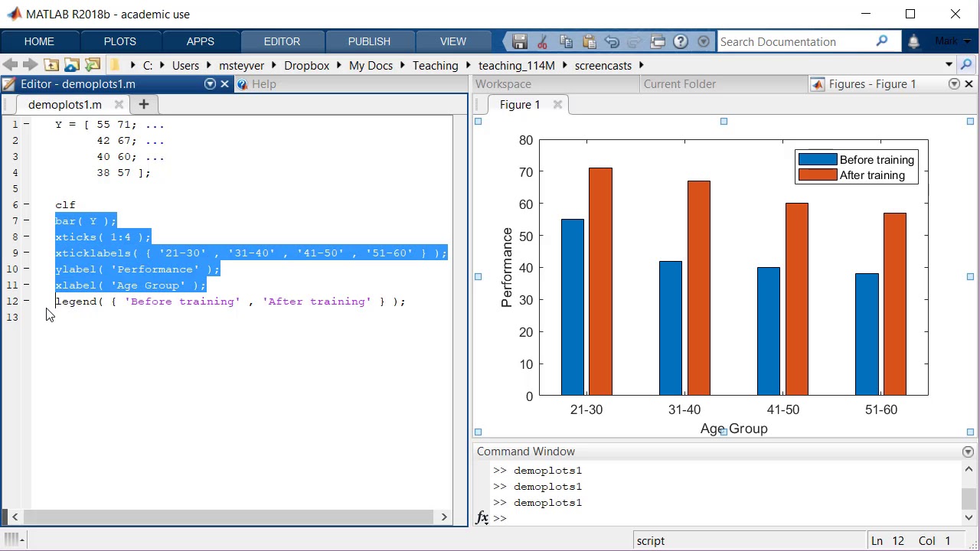980x551 pixels.
Task: Open the Figures panel actions dropdown
Action: pos(954,84)
